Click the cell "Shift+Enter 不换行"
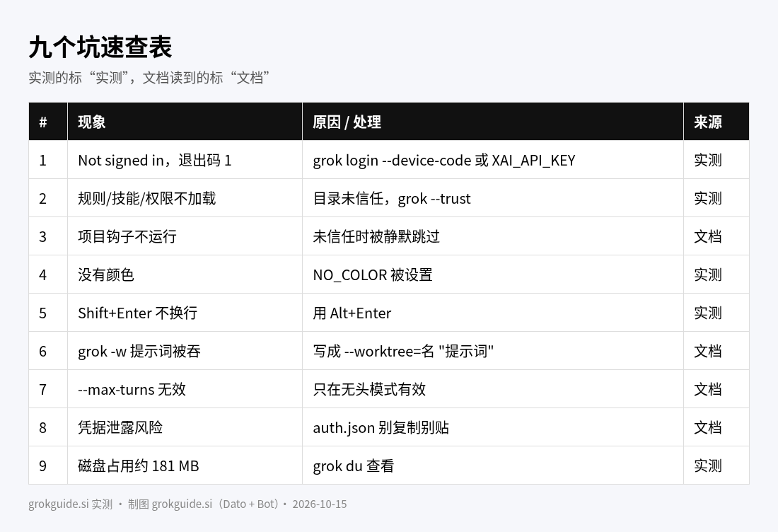 185,313
